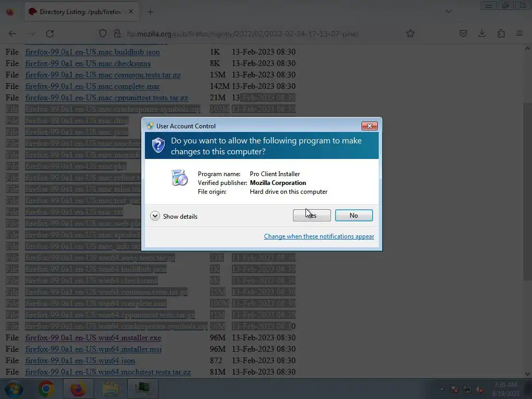
Task: Click the 872 size text
Action: [x=216, y=361]
